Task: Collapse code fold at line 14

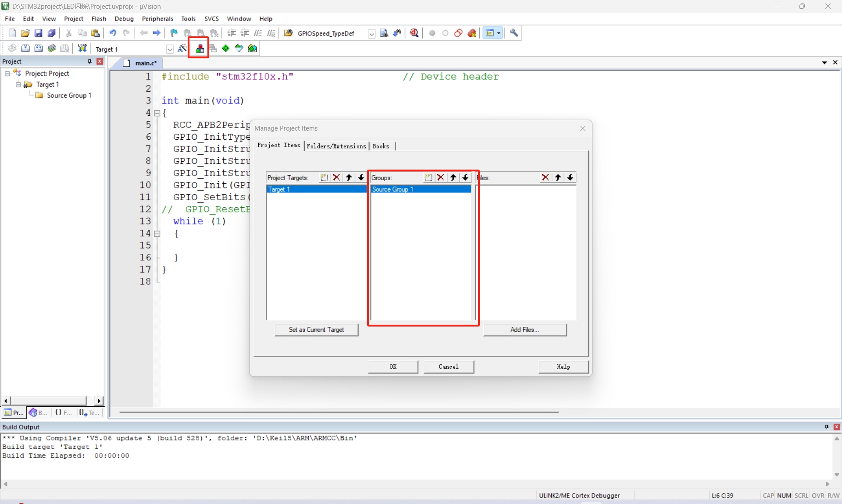Action: click(157, 234)
